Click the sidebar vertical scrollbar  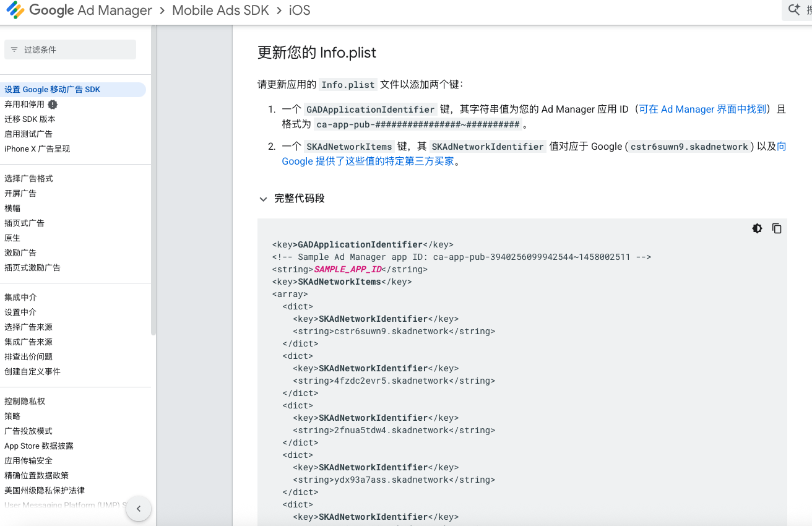coord(153,179)
